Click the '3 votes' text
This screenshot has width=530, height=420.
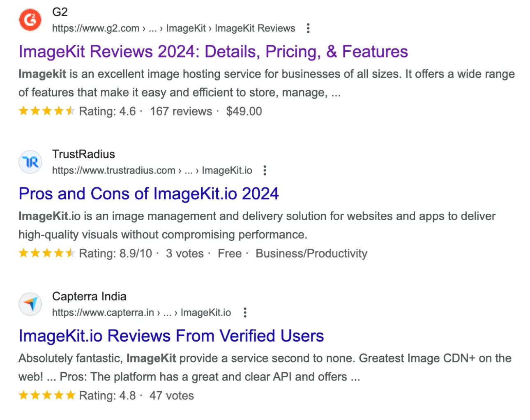click(185, 254)
